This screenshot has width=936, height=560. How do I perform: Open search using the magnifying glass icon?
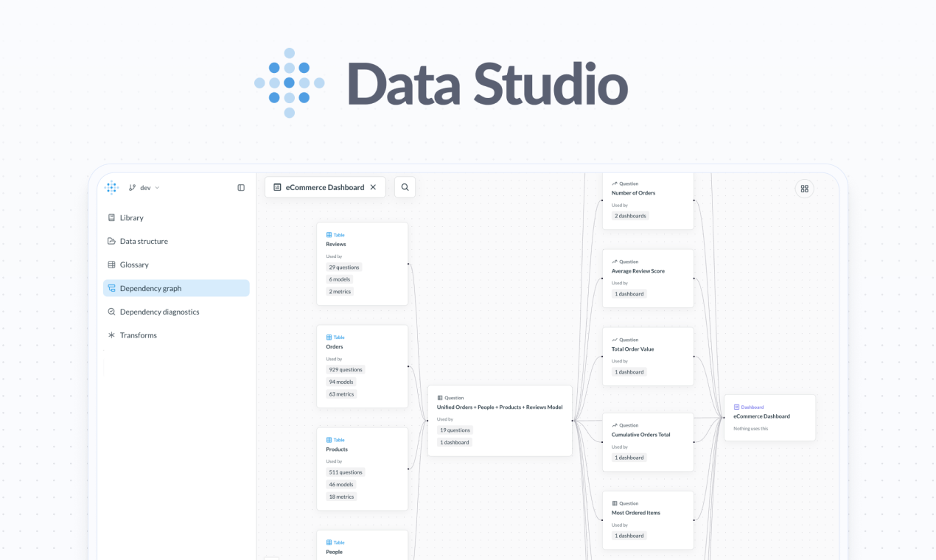click(x=404, y=187)
